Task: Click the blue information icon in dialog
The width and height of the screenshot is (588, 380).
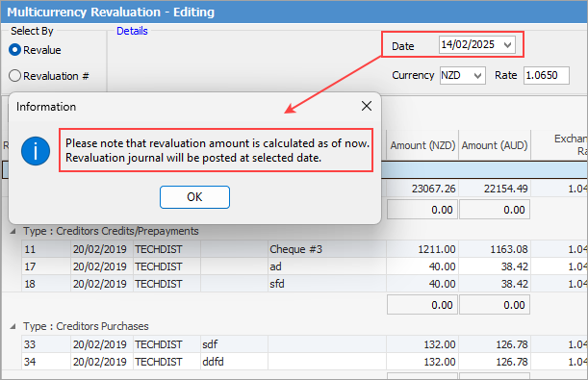Action: tap(36, 151)
